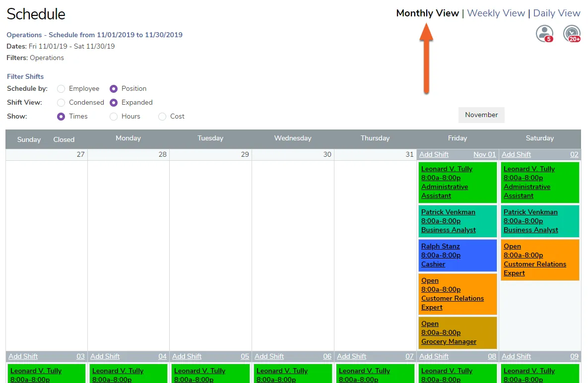
Task: Open Leonard V. Tully's shift on the 04
Action: (128, 374)
